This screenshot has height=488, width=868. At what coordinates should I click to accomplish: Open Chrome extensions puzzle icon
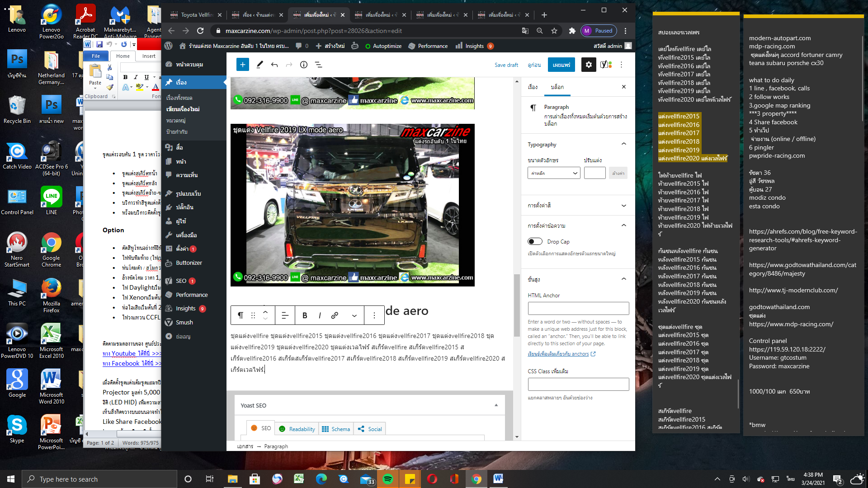pyautogui.click(x=572, y=31)
